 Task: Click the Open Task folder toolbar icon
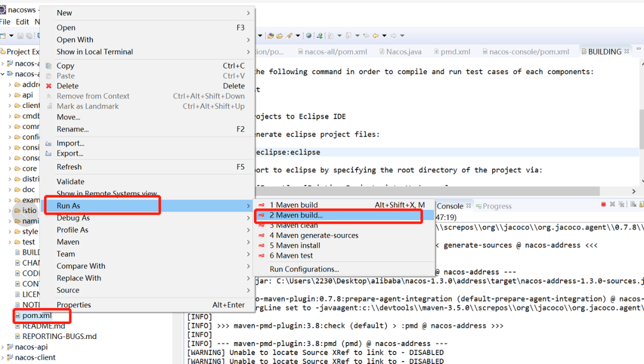click(280, 36)
